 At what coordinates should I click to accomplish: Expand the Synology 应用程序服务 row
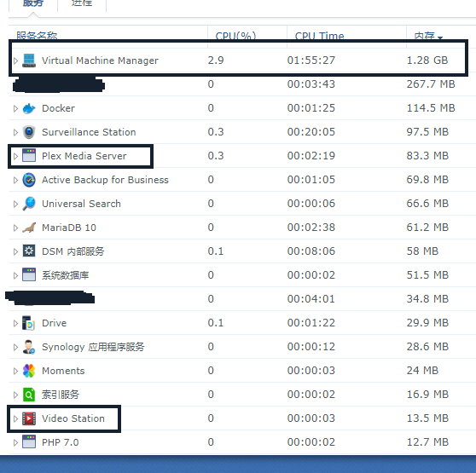tap(16, 347)
